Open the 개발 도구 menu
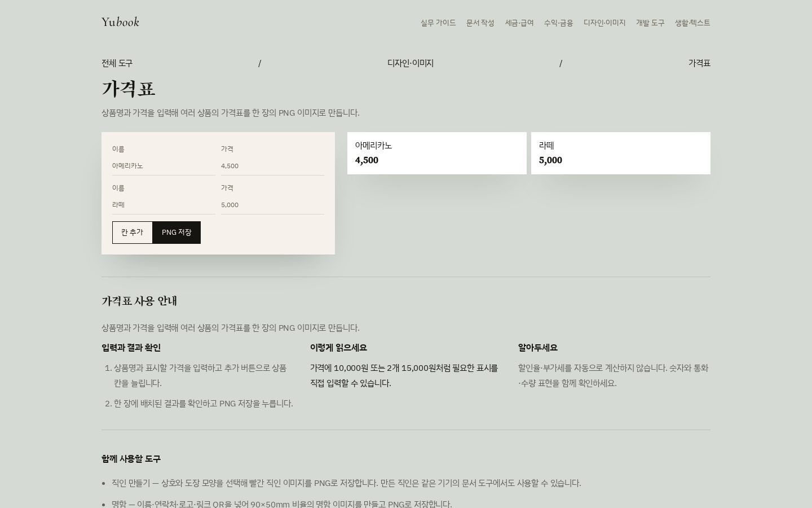812x508 pixels. click(x=650, y=23)
